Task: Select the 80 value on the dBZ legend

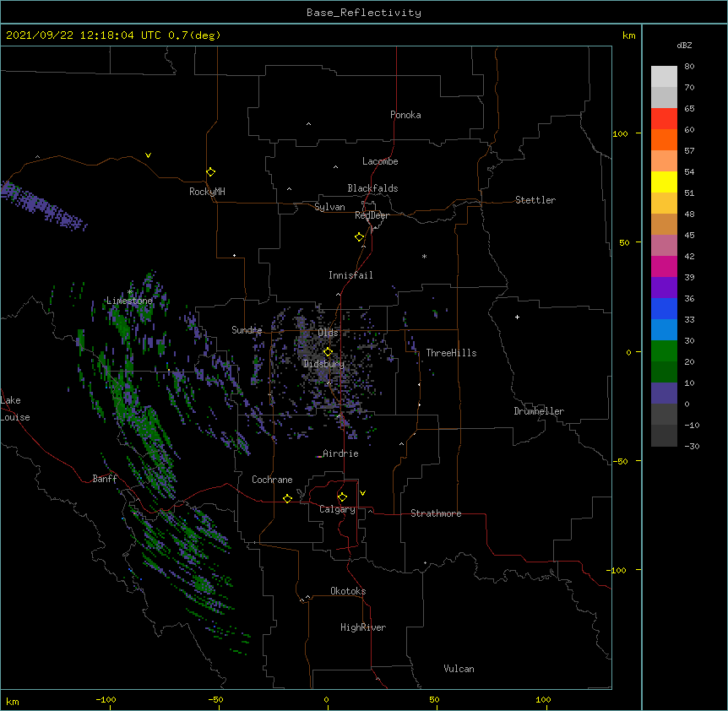Action: pos(689,67)
